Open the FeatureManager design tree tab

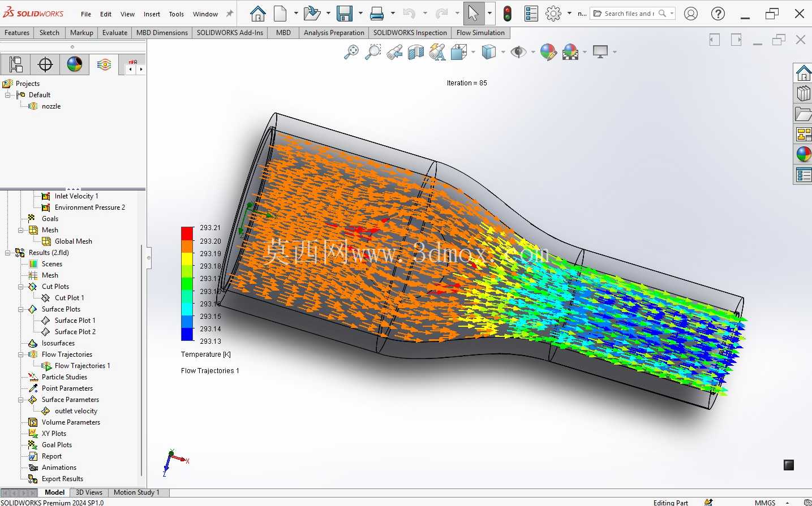[x=16, y=64]
